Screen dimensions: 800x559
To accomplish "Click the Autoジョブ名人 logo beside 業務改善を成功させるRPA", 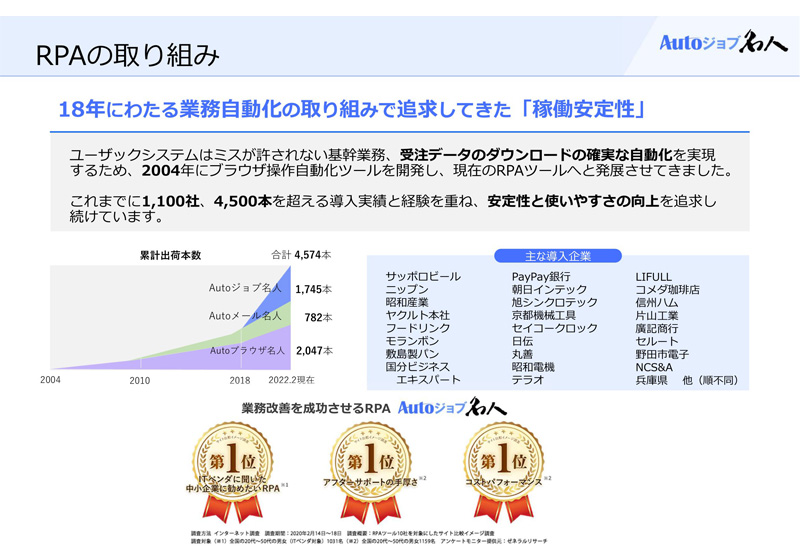I will [x=452, y=407].
